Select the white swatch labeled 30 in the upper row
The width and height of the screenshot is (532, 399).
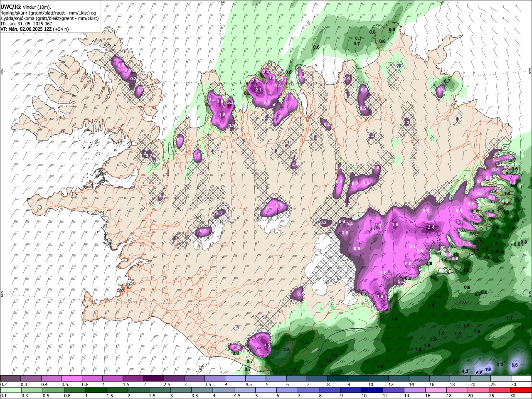(x=520, y=379)
